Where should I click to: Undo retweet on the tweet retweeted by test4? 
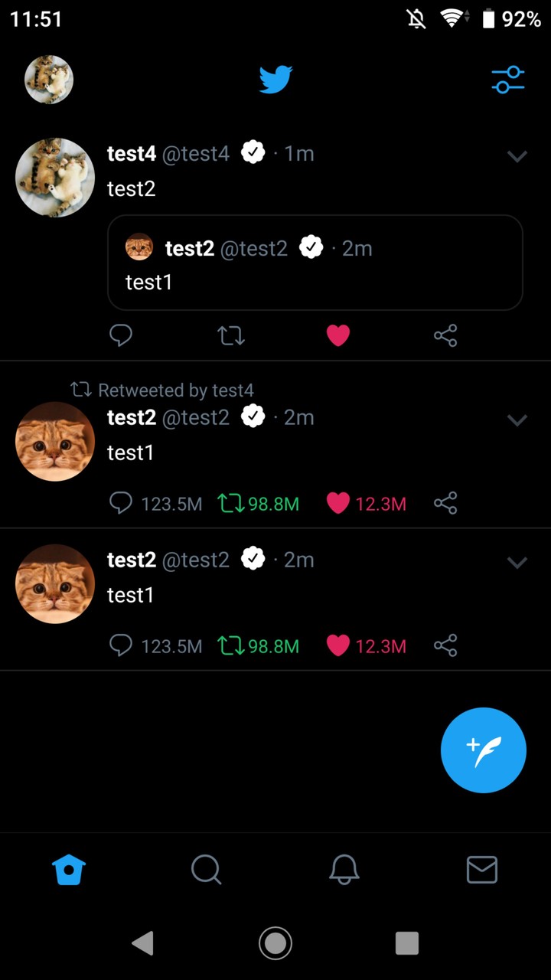click(230, 503)
